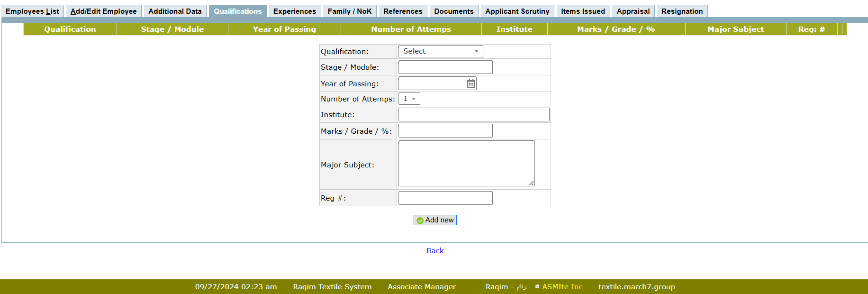
Task: Go to the Add/Edit Employee tab
Action: pos(103,11)
